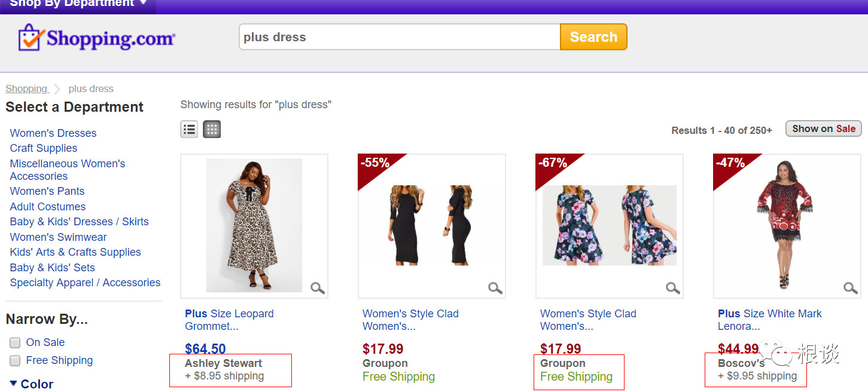
Task: Click the search text field
Action: [x=399, y=37]
